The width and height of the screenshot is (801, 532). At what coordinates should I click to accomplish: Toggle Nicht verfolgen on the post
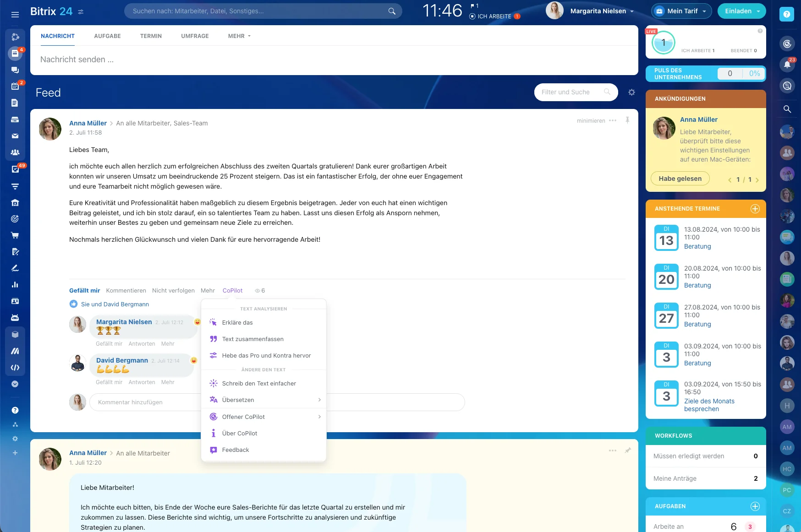(173, 291)
